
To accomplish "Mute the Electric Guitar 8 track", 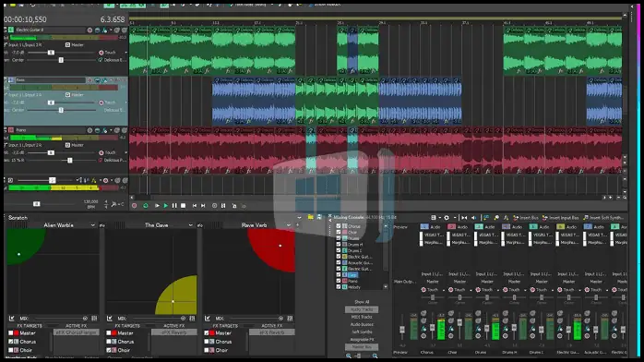I will [x=117, y=30].
